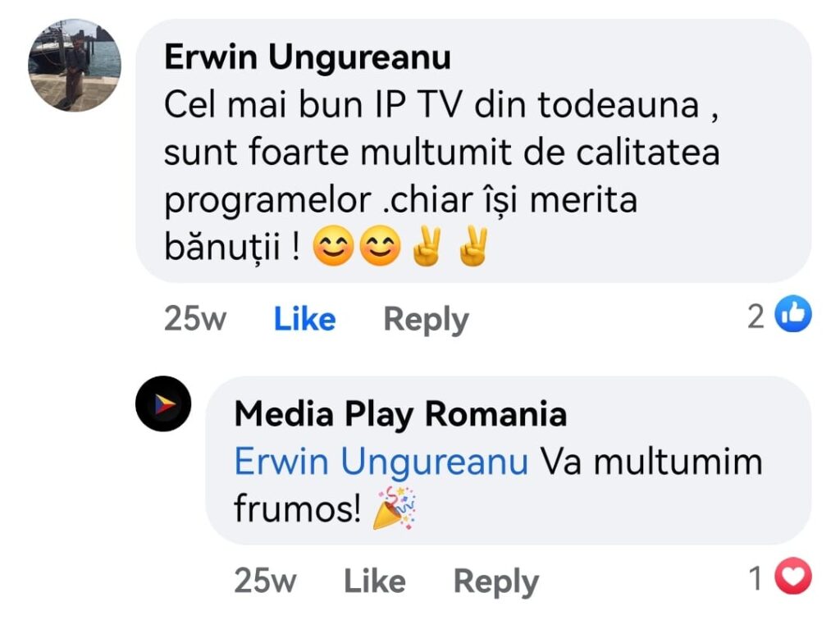Open Media Play Romania's logo avatar
This screenshot has width=840, height=620.
pyautogui.click(x=163, y=403)
